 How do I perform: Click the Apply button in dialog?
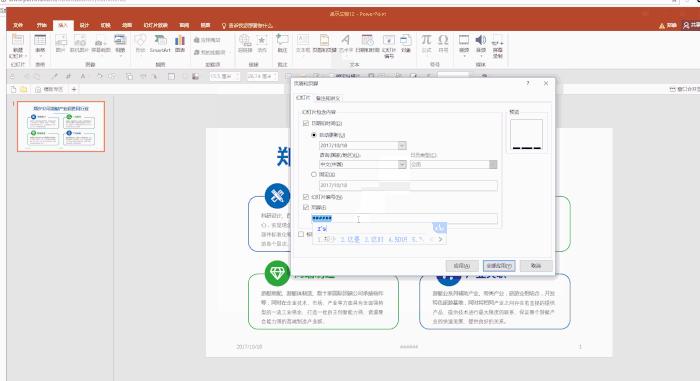coord(462,266)
